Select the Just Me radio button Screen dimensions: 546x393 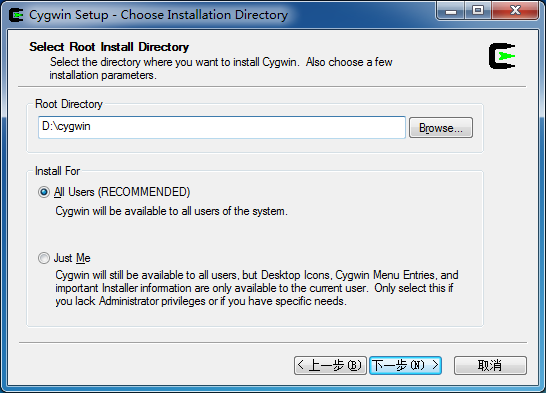[44, 258]
